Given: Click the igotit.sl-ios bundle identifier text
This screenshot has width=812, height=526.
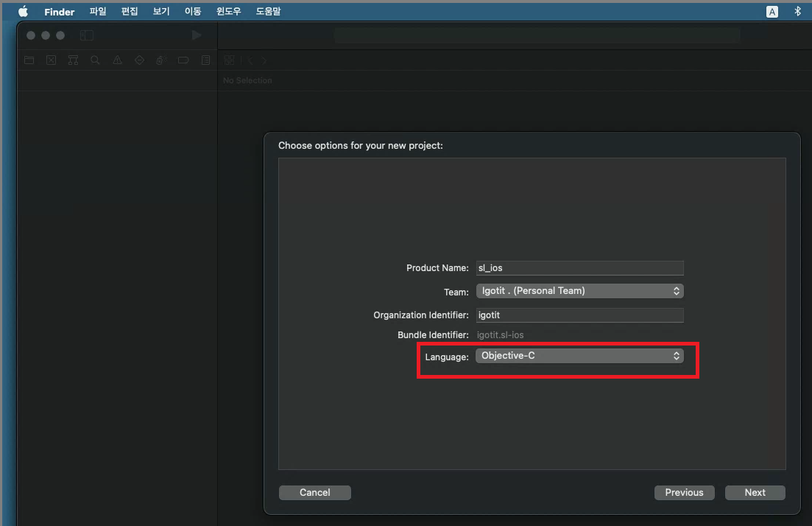Looking at the screenshot, I should pos(500,334).
